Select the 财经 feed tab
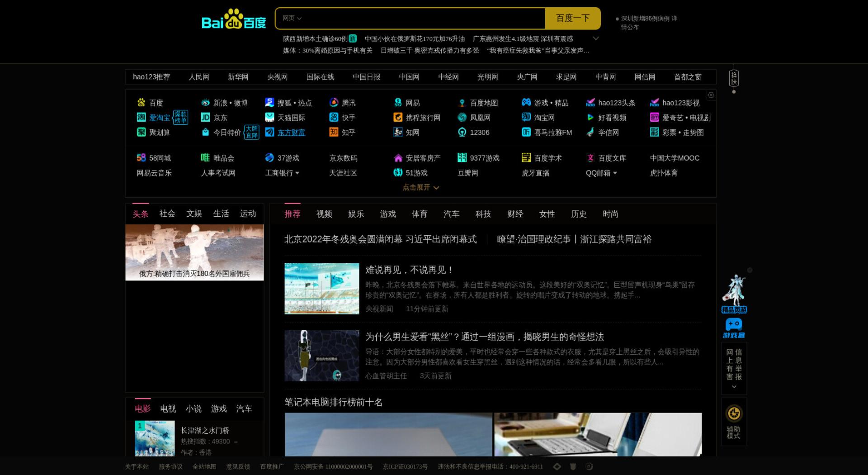868x475 pixels. pos(515,214)
